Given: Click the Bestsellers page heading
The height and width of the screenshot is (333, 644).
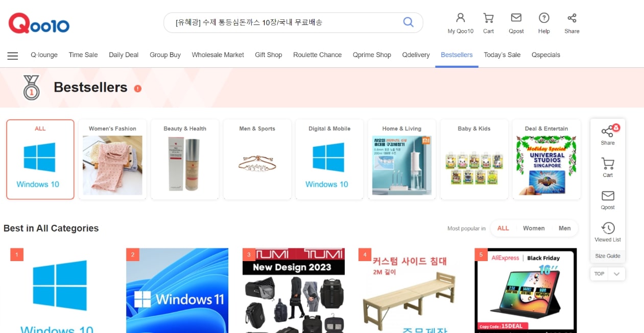Looking at the screenshot, I should coord(90,88).
